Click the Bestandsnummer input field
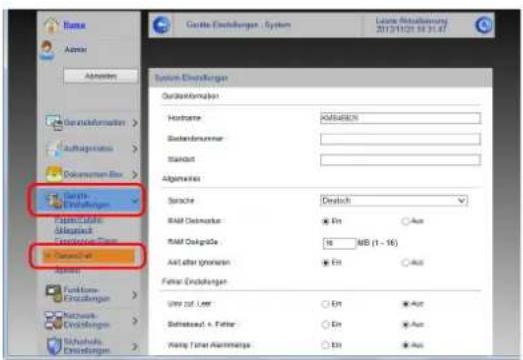 [x=400, y=139]
